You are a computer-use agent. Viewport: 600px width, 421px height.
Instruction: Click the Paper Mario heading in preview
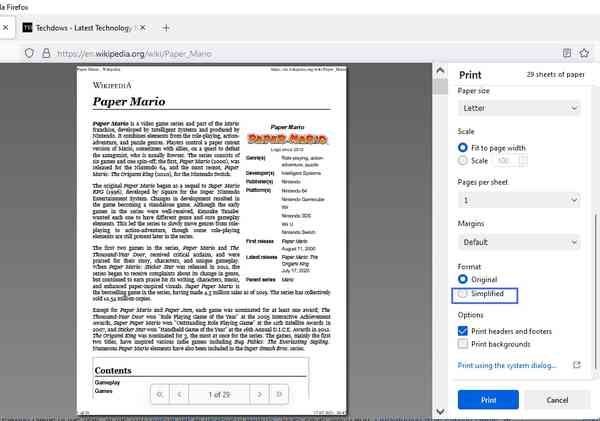tap(129, 101)
